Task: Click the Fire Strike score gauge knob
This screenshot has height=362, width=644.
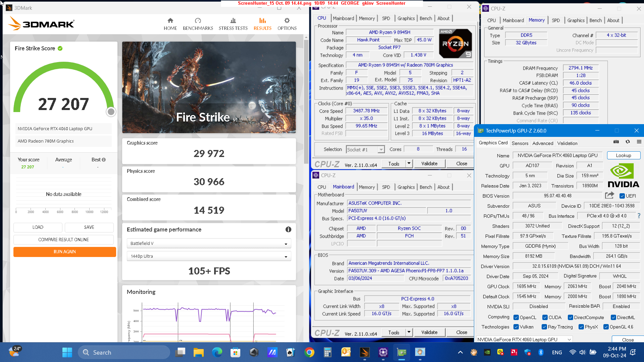Action: coord(111,112)
